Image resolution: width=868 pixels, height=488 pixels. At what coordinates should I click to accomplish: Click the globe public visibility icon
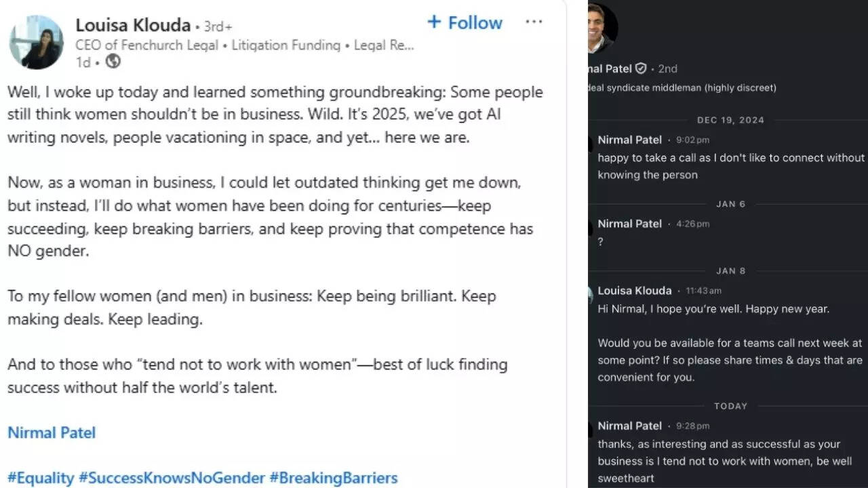114,62
